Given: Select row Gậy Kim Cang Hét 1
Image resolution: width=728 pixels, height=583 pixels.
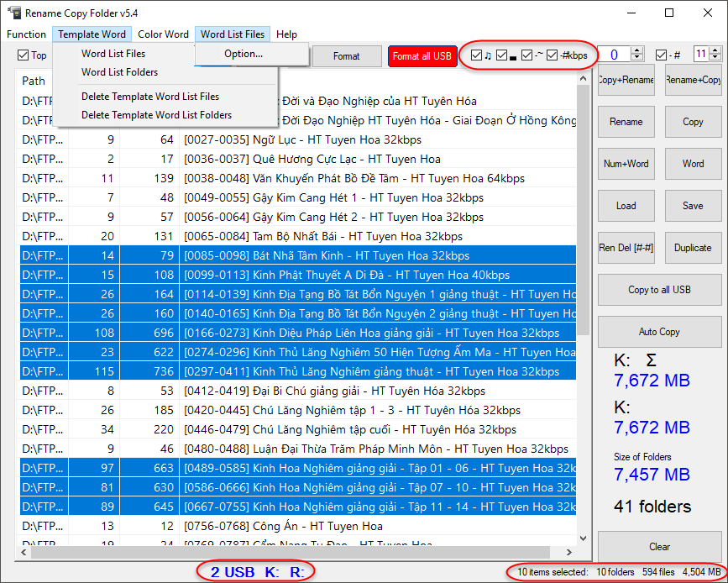Looking at the screenshot, I should pyautogui.click(x=297, y=198).
